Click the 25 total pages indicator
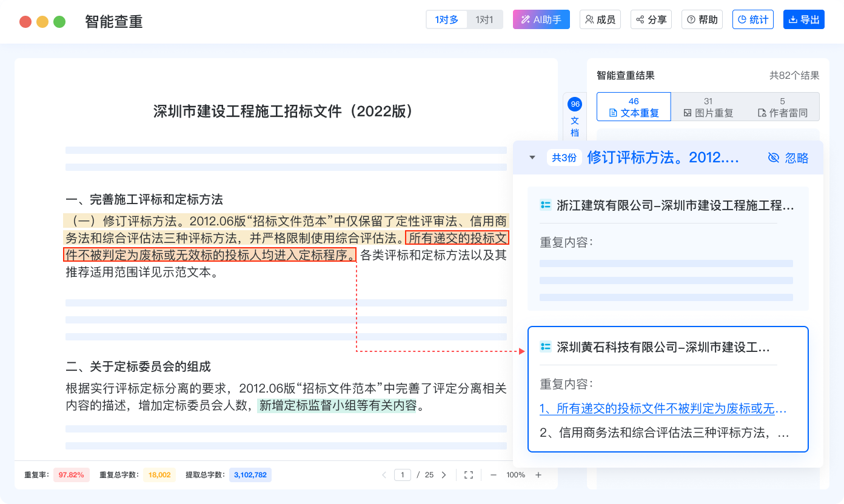844x504 pixels. (x=429, y=475)
